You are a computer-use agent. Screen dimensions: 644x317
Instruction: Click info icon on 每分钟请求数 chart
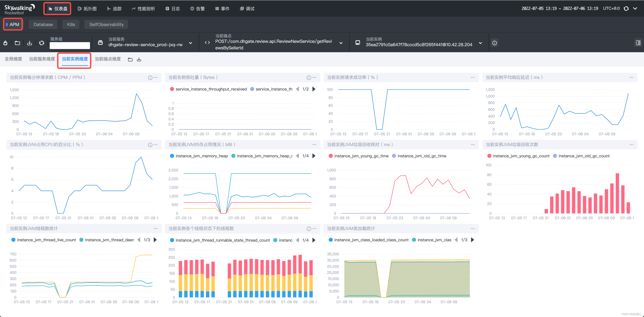point(150,78)
